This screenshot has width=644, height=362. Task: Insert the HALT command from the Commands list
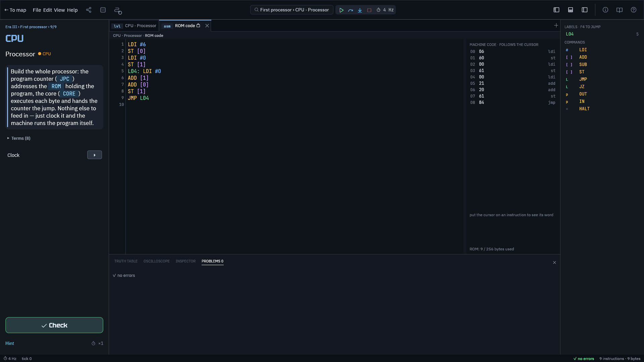click(x=602, y=109)
